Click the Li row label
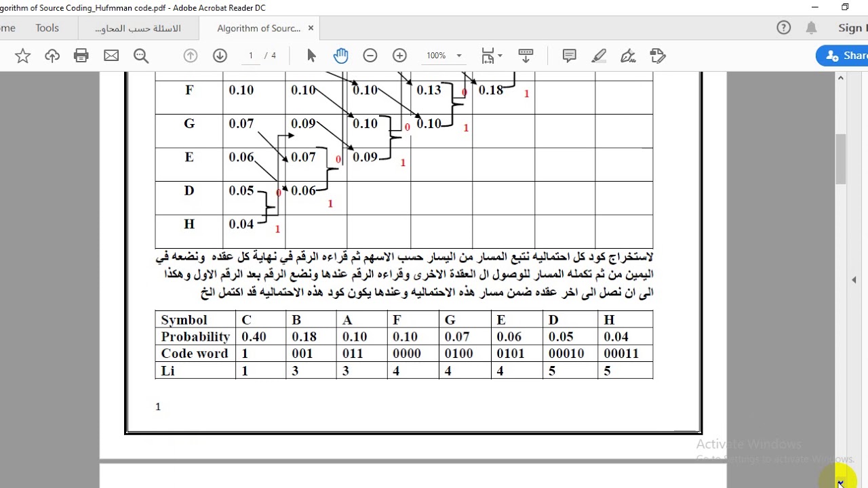The height and width of the screenshot is (488, 868). pyautogui.click(x=167, y=371)
